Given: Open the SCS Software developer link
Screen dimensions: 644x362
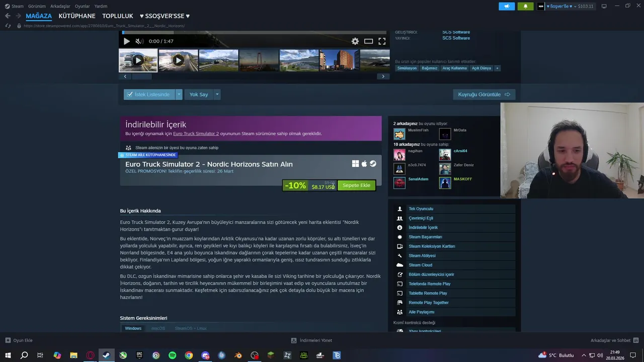Looking at the screenshot, I should tap(456, 32).
